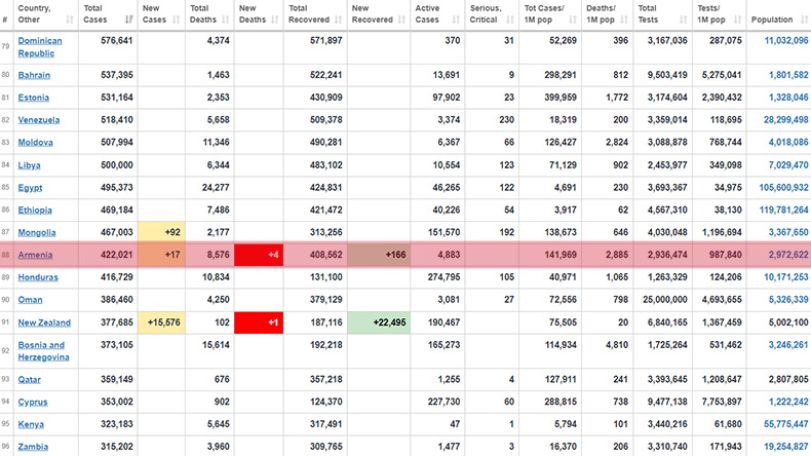Open Egypt population 105,600,932 link
811x456 pixels.
784,188
